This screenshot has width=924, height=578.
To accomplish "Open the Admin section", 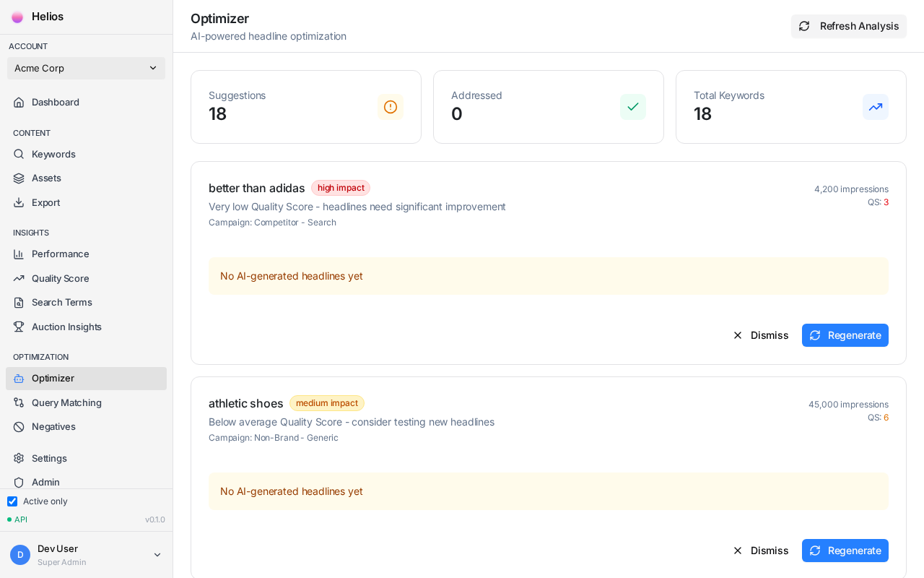I will (x=45, y=482).
